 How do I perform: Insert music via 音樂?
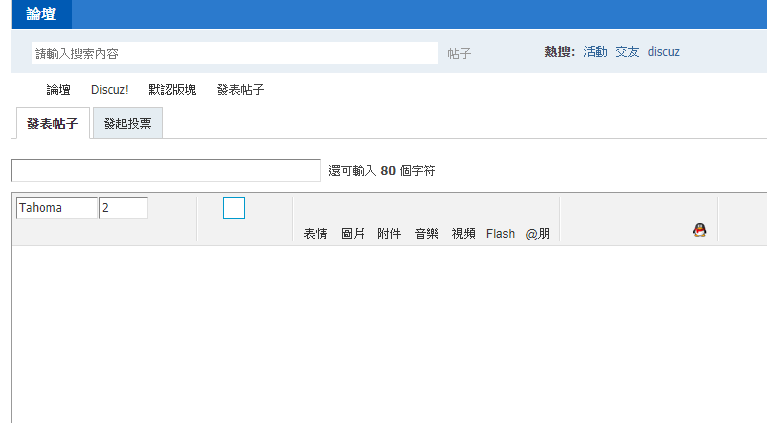coord(426,234)
